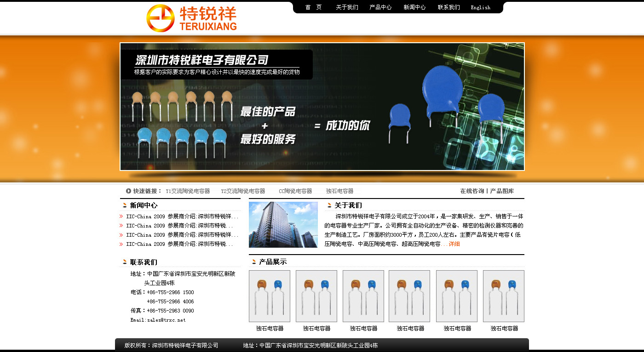The image size is (644, 352).
Task: Open the fourth IIC-China 2009 news item
Action: (x=179, y=244)
